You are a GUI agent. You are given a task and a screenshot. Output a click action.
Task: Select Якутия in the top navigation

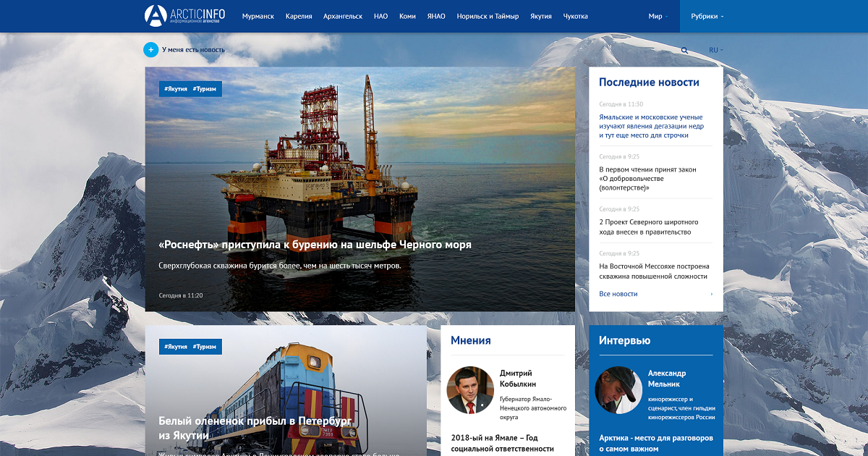541,16
